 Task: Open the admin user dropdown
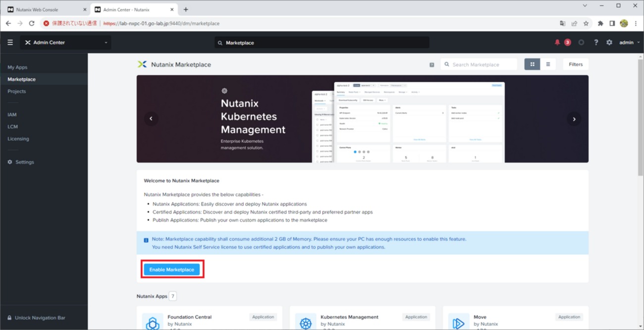coord(629,43)
